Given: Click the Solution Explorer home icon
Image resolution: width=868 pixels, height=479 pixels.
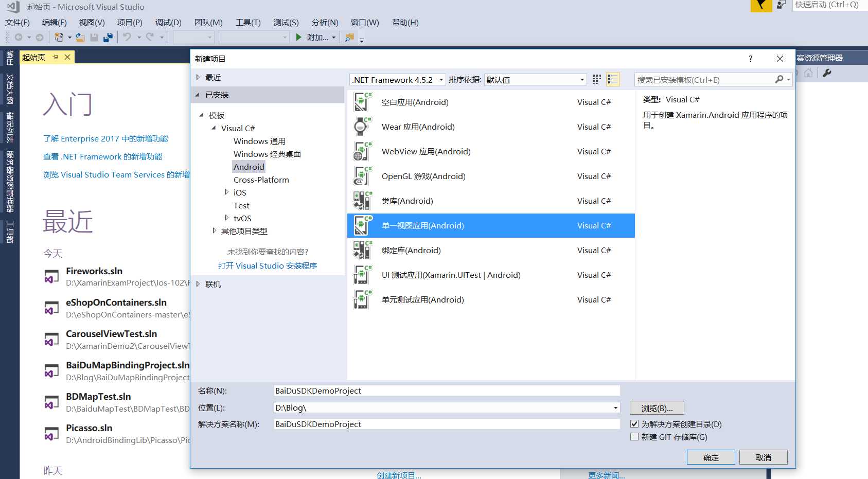Looking at the screenshot, I should 808,73.
